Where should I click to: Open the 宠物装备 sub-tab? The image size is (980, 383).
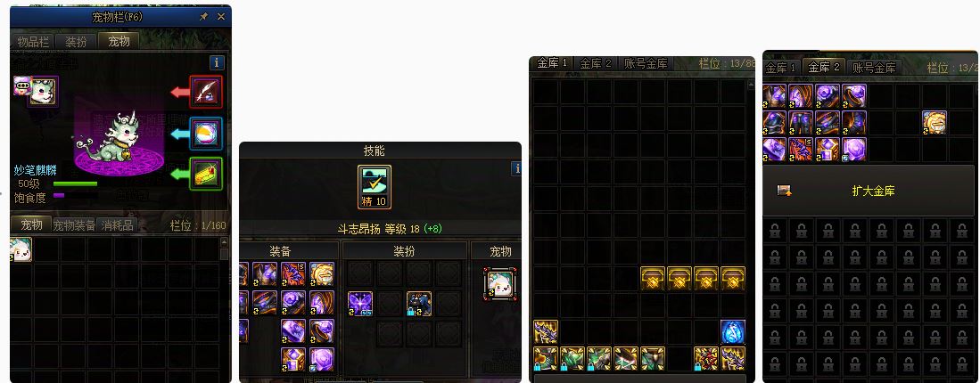74,225
